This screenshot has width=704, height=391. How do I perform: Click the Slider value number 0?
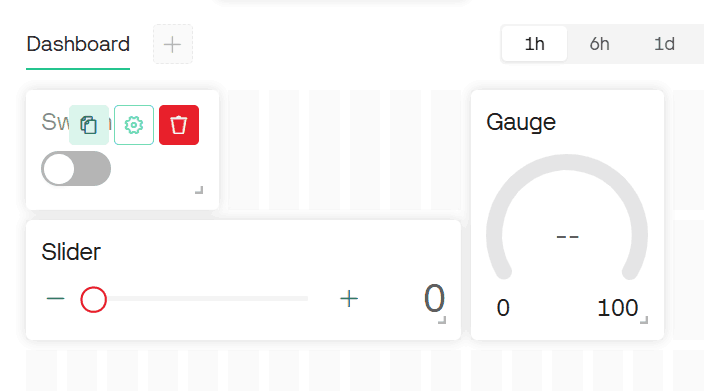pyautogui.click(x=434, y=299)
